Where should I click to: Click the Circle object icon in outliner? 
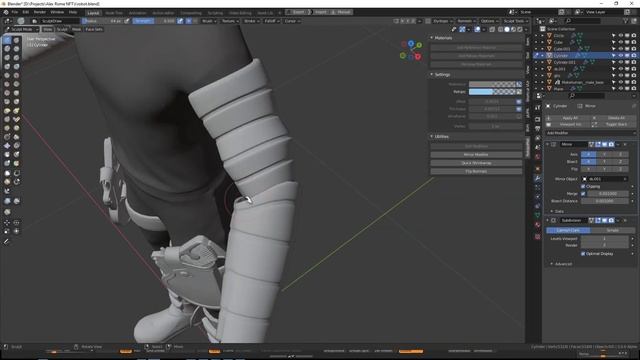[549, 36]
